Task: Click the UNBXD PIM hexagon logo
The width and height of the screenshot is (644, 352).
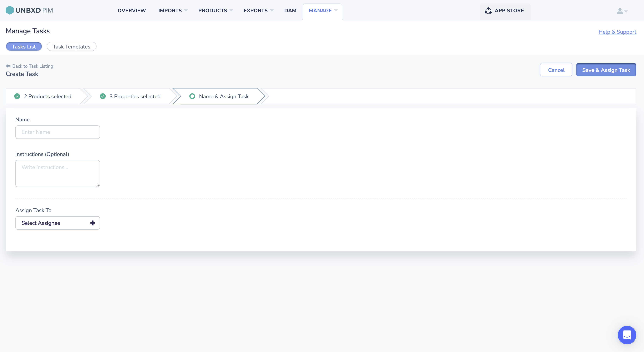Action: (x=9, y=10)
